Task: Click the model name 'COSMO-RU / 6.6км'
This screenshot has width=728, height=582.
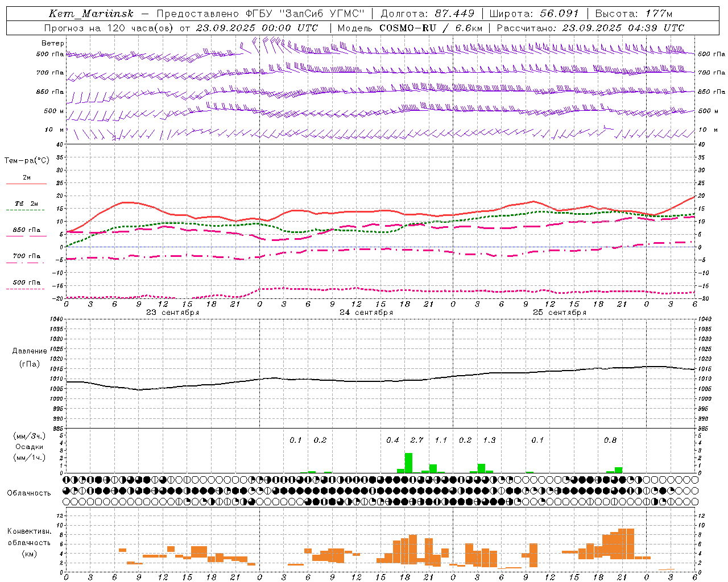Action: 431,28
